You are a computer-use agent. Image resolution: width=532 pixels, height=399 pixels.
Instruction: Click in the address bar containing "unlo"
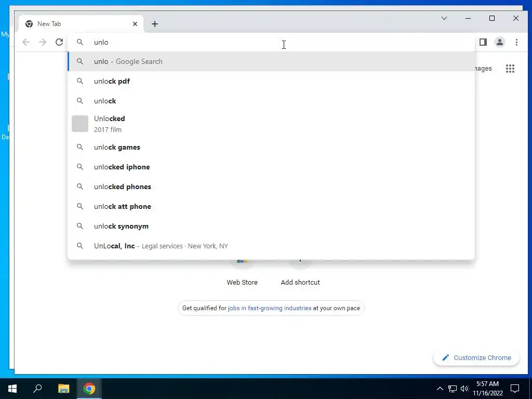271,42
